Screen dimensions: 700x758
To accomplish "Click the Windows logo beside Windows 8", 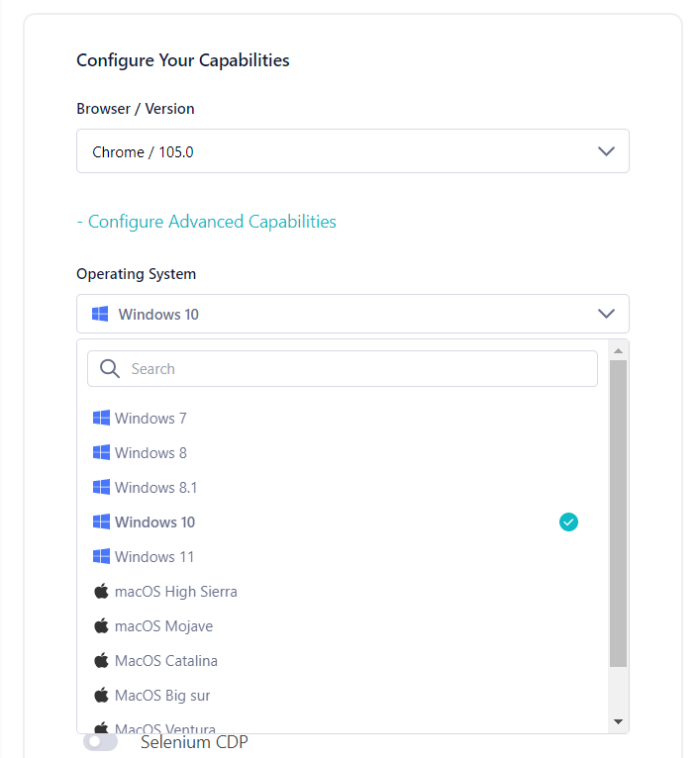I will point(101,453).
